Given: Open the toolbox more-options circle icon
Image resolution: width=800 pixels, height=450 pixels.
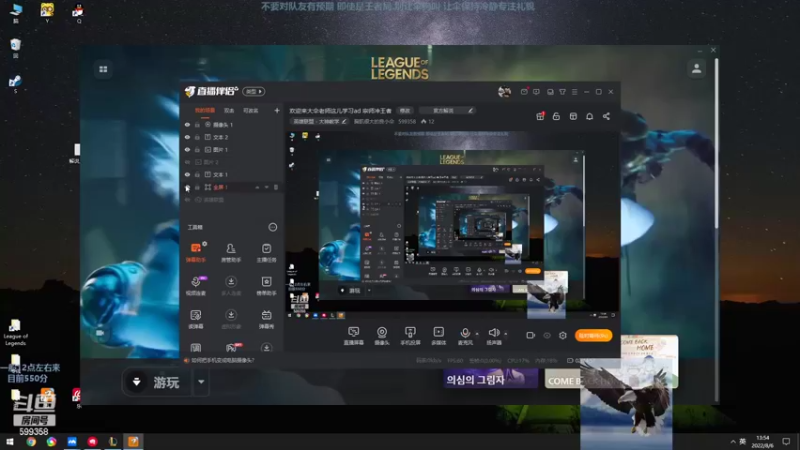Looking at the screenshot, I should point(272,227).
